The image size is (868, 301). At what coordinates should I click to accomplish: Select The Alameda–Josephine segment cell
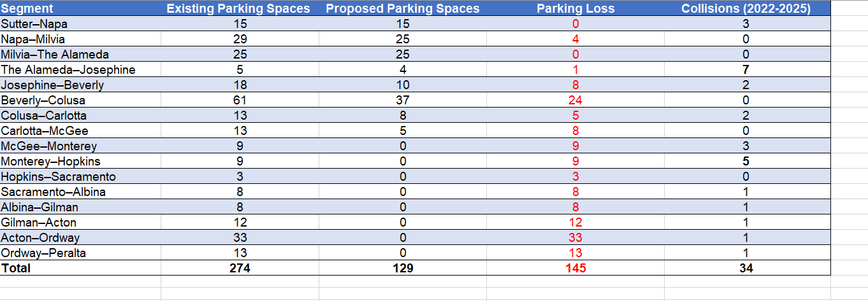coord(80,69)
